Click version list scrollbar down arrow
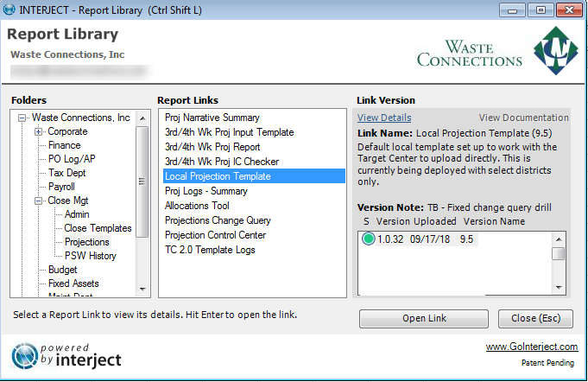The height and width of the screenshot is (382, 588). [x=559, y=288]
